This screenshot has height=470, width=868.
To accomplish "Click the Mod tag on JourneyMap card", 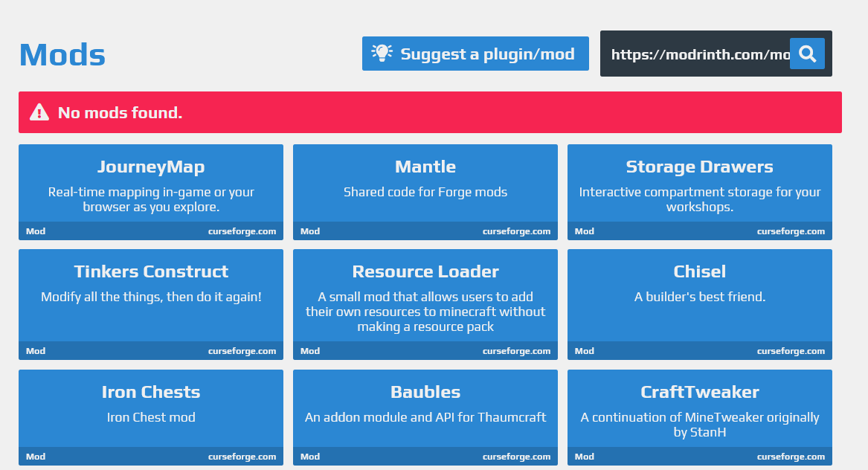I will (x=36, y=231).
